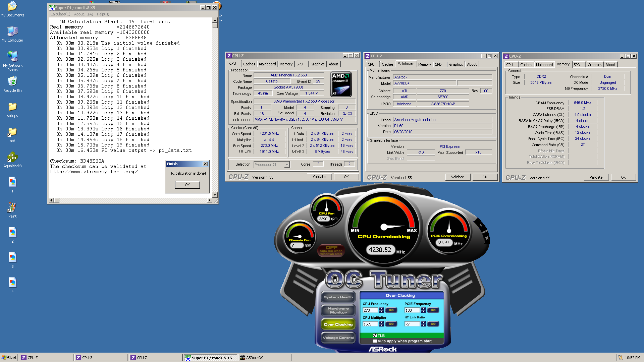Click the system tray notification icon
This screenshot has width=644, height=362.
pos(620,358)
